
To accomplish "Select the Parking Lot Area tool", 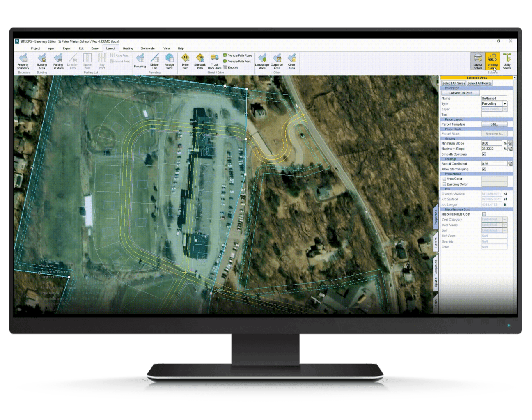I will pos(58,62).
